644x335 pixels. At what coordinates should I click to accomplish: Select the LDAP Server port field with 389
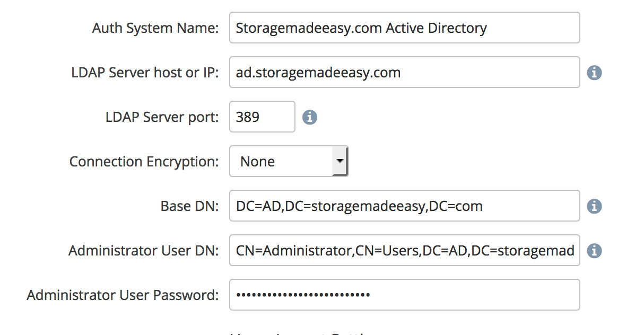point(262,117)
